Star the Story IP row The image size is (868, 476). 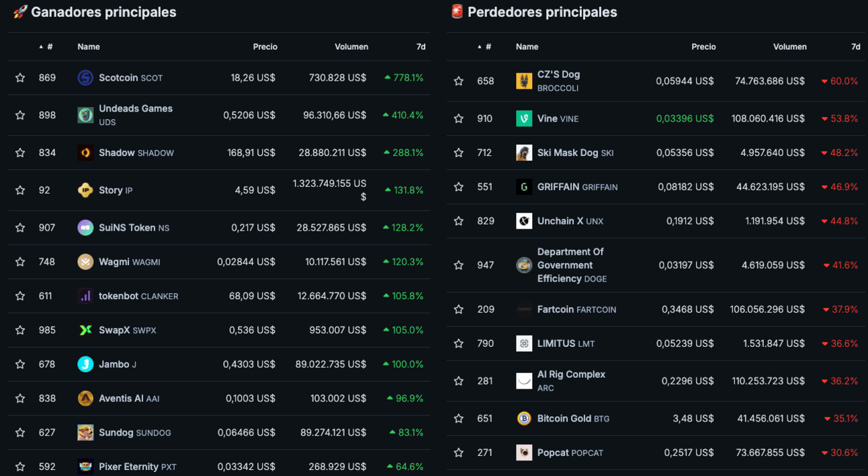click(20, 190)
